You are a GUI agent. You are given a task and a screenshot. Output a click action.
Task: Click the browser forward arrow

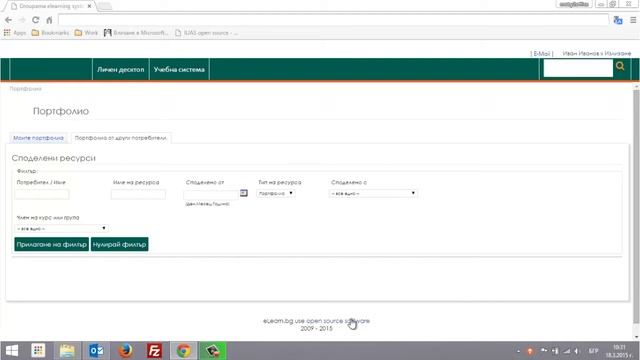pos(22,20)
